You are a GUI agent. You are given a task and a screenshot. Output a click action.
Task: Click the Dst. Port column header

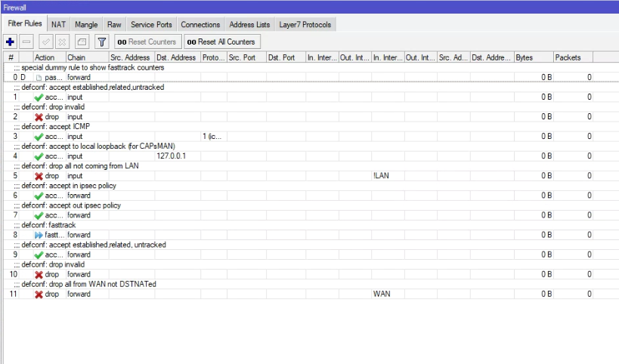286,57
